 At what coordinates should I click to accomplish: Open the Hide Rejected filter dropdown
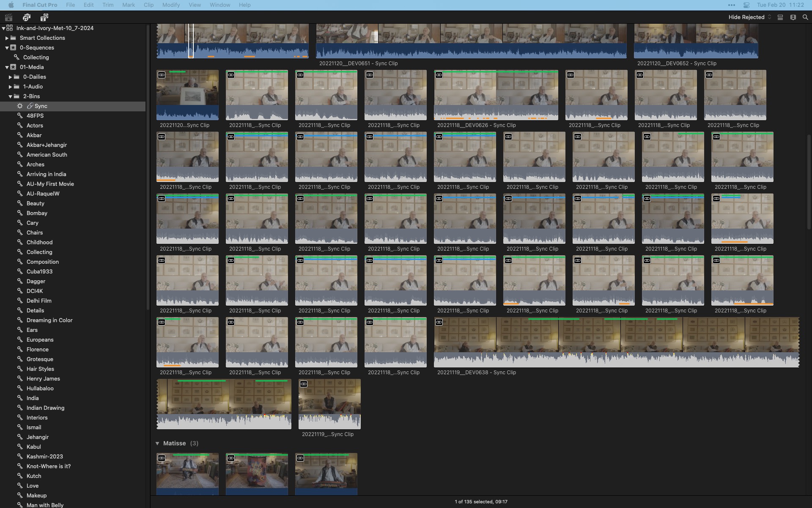[x=749, y=17]
